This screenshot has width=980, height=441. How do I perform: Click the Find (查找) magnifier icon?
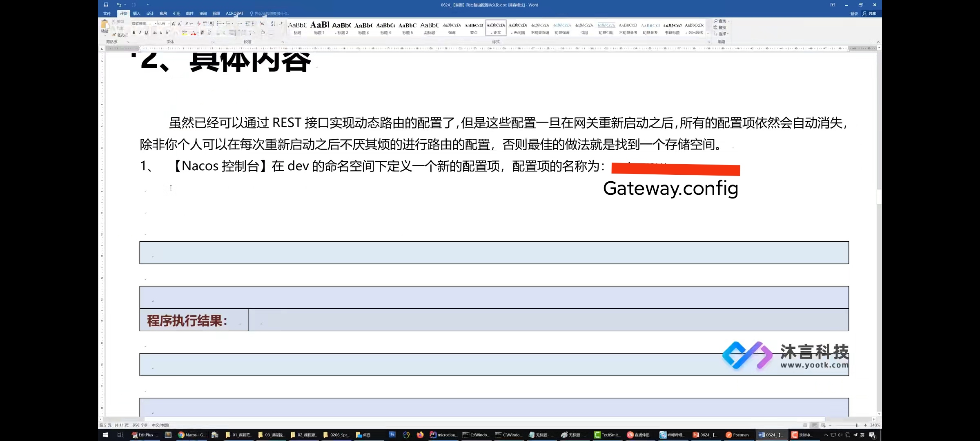pos(716,21)
